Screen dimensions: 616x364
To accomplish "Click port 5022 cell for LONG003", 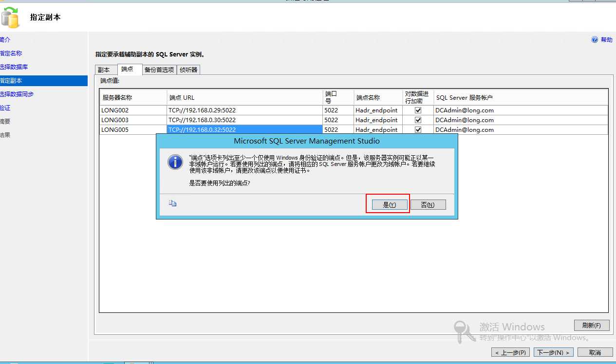I will pos(338,120).
